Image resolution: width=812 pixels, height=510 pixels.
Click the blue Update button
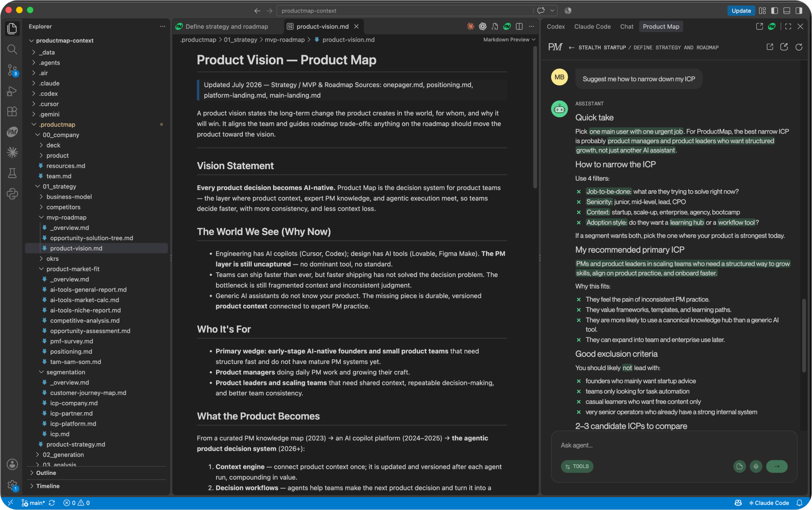pyautogui.click(x=741, y=11)
